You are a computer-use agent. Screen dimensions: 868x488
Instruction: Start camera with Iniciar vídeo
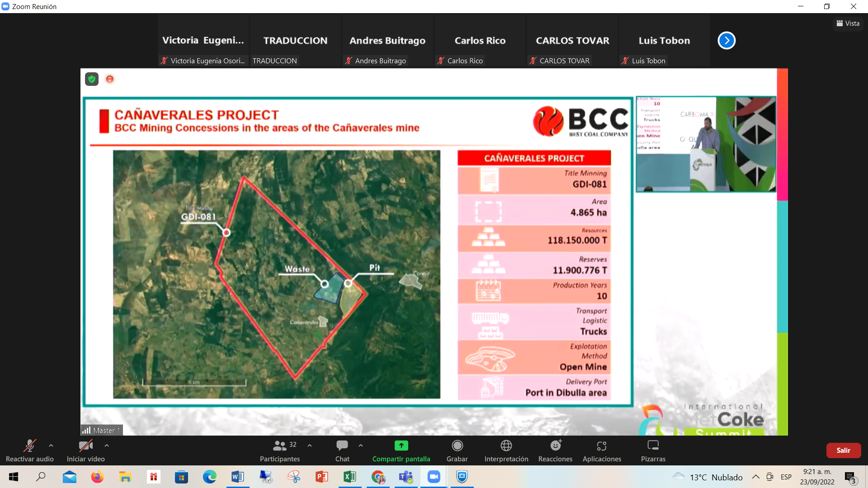[x=86, y=450]
